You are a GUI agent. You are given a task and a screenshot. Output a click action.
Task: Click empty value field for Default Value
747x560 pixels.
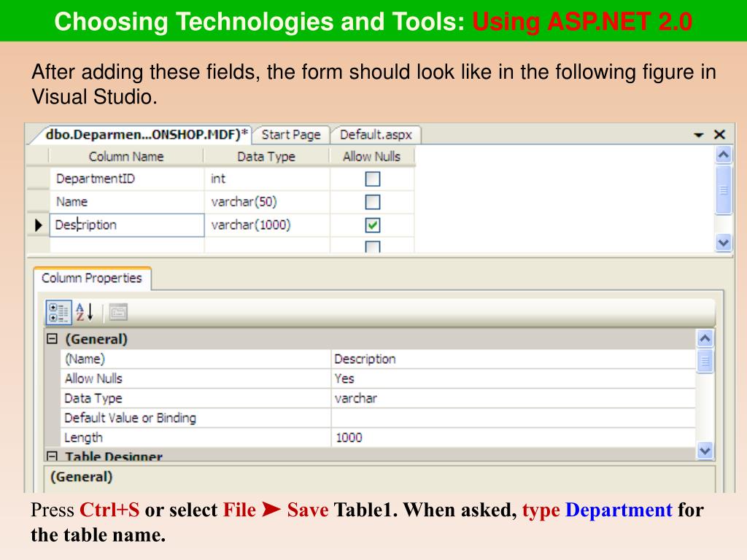pyautogui.click(x=513, y=418)
